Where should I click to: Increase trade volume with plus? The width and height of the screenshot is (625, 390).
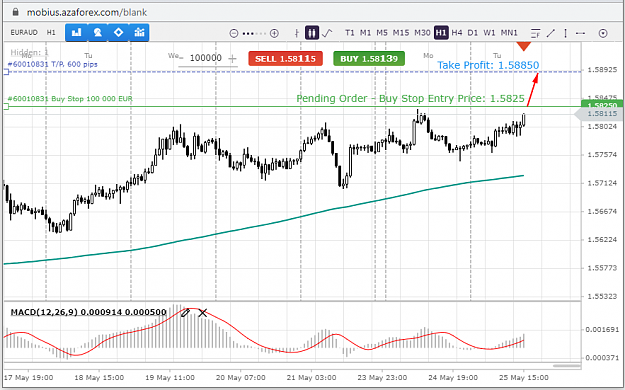click(x=232, y=59)
